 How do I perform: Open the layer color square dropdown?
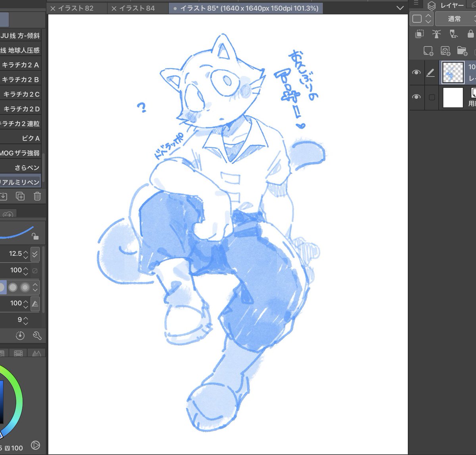[422, 19]
